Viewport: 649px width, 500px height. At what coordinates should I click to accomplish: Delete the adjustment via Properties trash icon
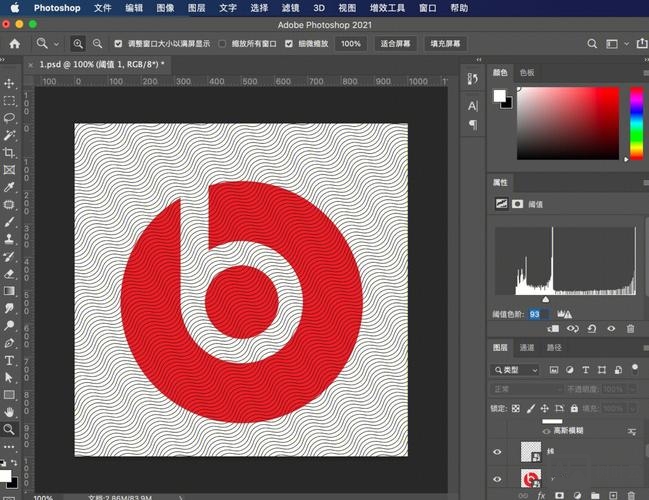click(x=630, y=328)
